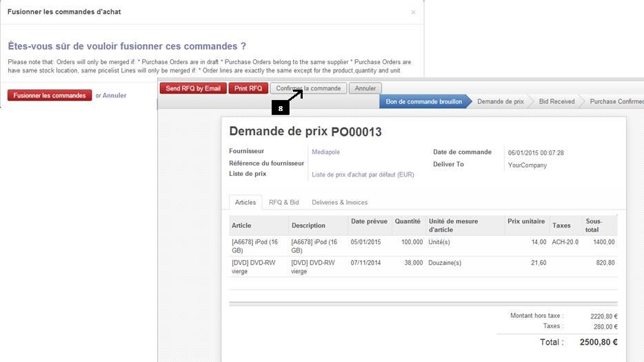Viewport: 644px width, 362px height.
Task: Open the Mediapole supplier link
Action: [325, 152]
